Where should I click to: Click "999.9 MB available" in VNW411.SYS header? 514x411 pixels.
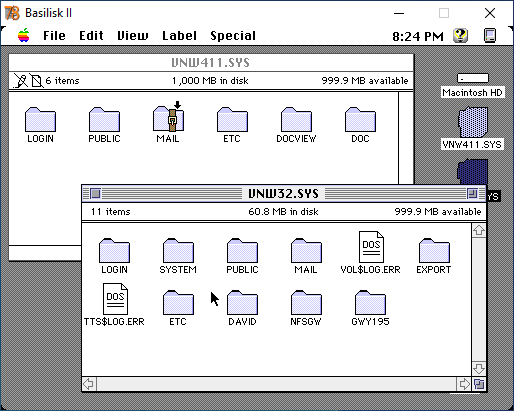tap(365, 81)
